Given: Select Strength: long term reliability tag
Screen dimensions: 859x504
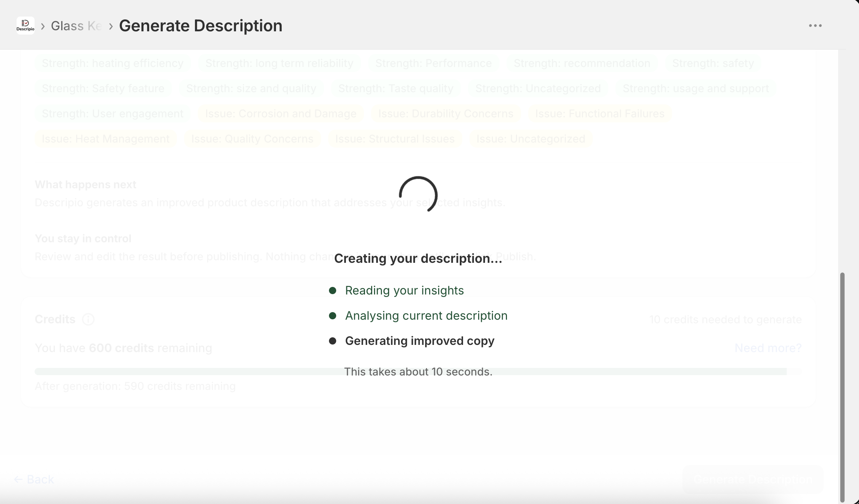Looking at the screenshot, I should tap(279, 63).
